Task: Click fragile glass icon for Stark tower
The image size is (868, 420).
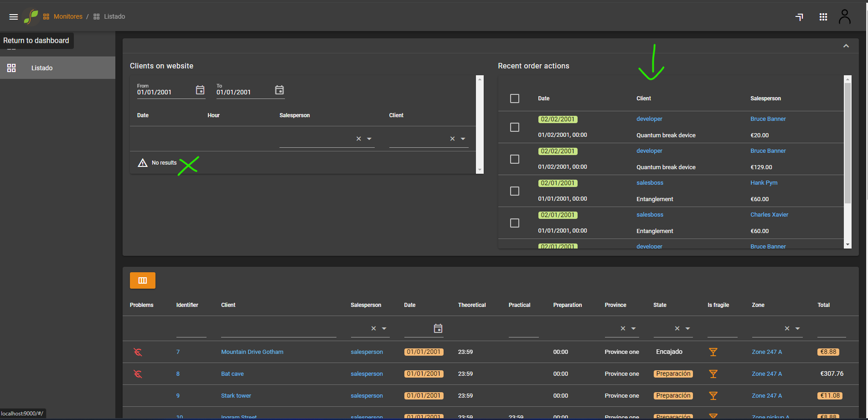Action: 713,396
